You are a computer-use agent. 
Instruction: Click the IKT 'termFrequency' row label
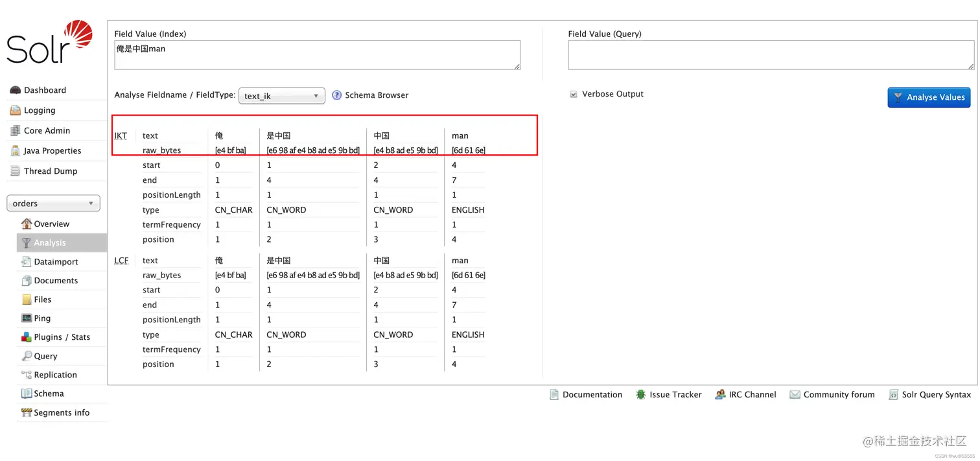tap(171, 224)
